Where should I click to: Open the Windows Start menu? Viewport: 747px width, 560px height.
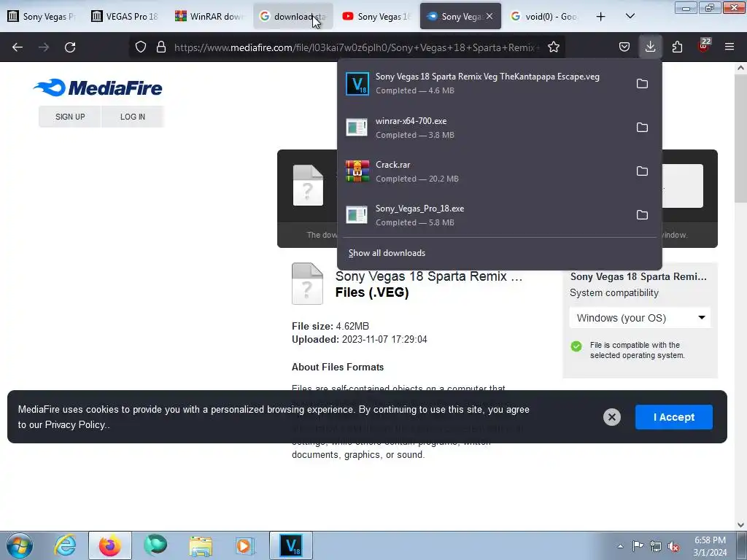(x=20, y=545)
